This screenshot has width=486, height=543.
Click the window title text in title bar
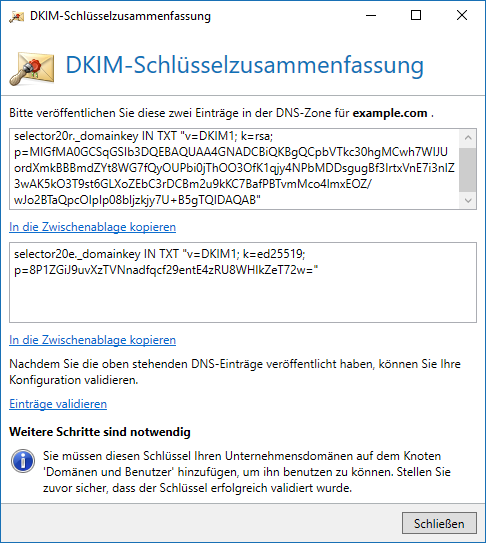[x=120, y=16]
